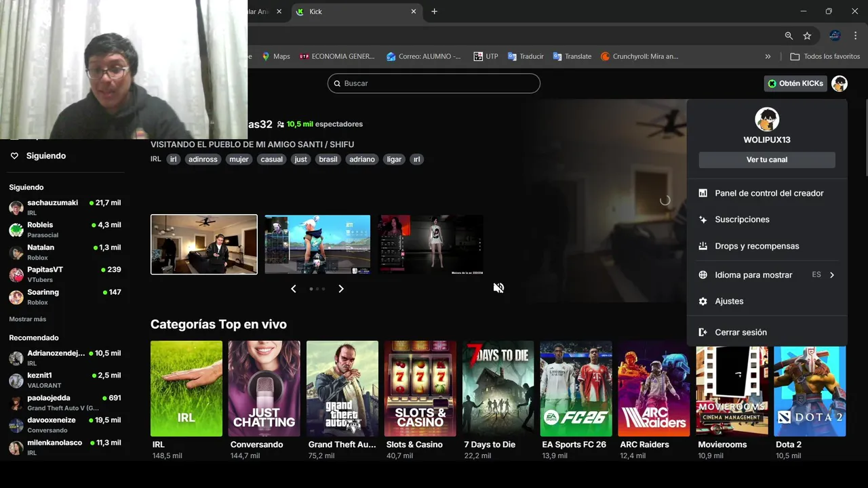Bookmark this page with star icon
The width and height of the screenshot is (868, 488).
coord(807,36)
